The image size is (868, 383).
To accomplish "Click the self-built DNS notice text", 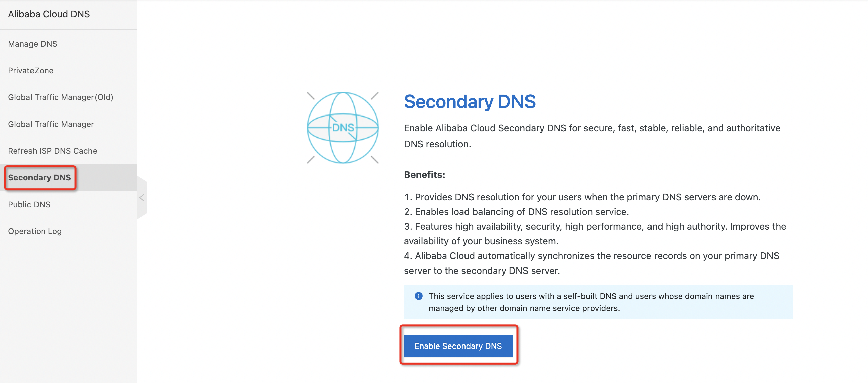I will (x=591, y=302).
